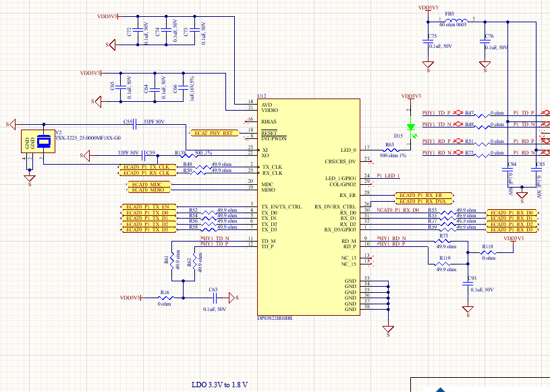This screenshot has width=550, height=392.
Task: Select the FB5 ferrite bead inductor symbol
Action: pyautogui.click(x=456, y=21)
